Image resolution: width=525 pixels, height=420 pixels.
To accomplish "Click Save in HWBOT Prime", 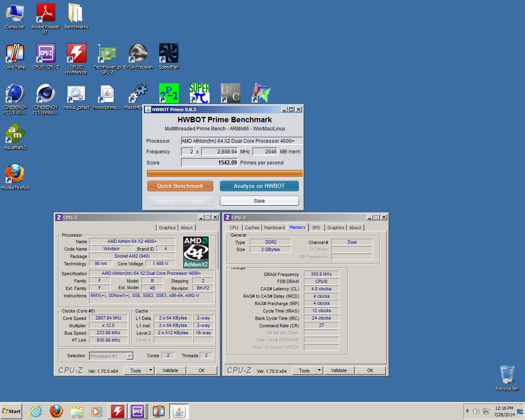I will pos(259,201).
